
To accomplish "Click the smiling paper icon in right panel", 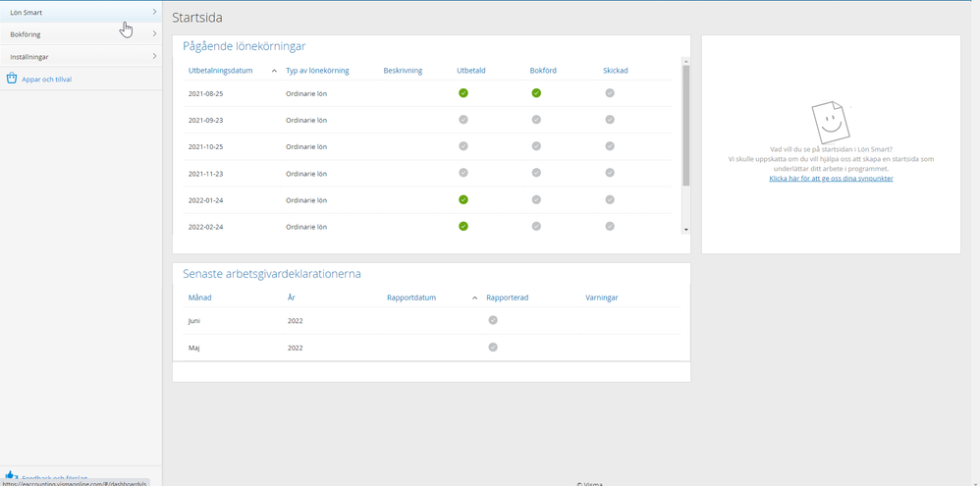I will [830, 122].
